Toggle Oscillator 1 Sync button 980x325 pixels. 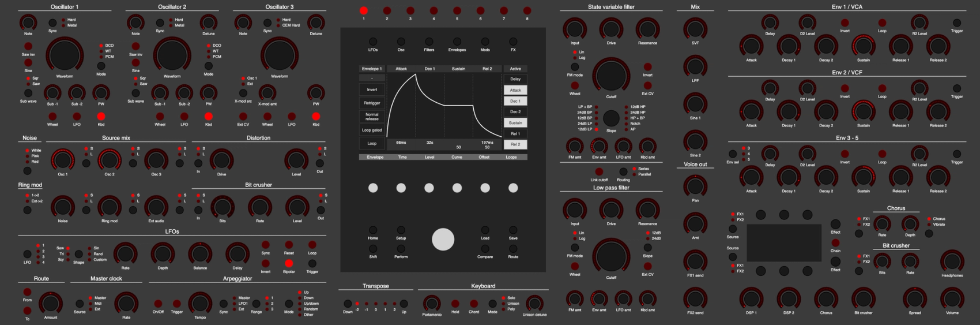tap(52, 23)
